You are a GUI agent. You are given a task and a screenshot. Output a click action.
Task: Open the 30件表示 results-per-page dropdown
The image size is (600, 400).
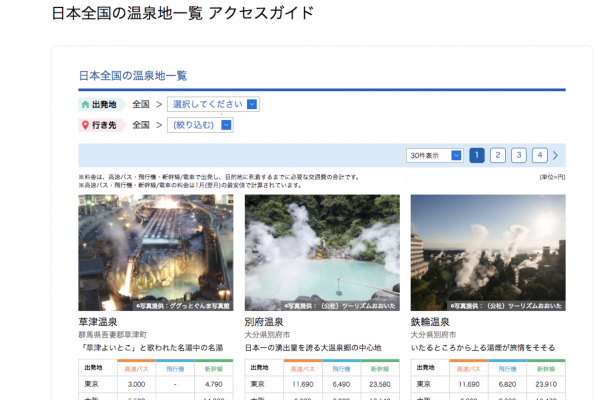(x=435, y=155)
